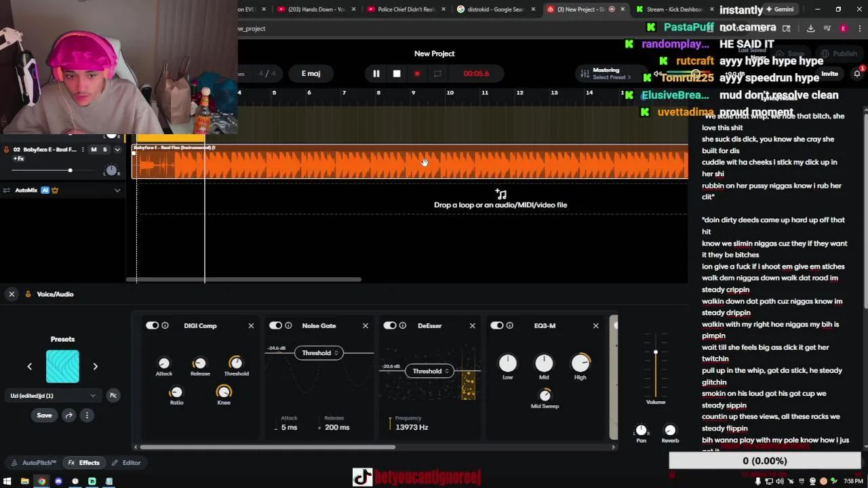Click the Invite button
The image size is (868, 488).
(829, 73)
